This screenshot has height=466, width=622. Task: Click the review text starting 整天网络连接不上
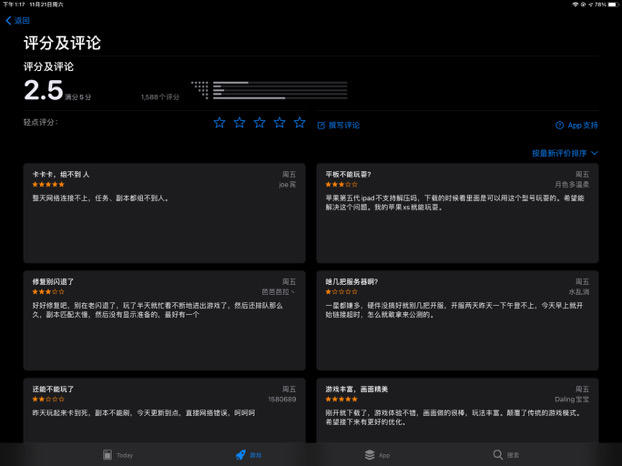[x=101, y=198]
